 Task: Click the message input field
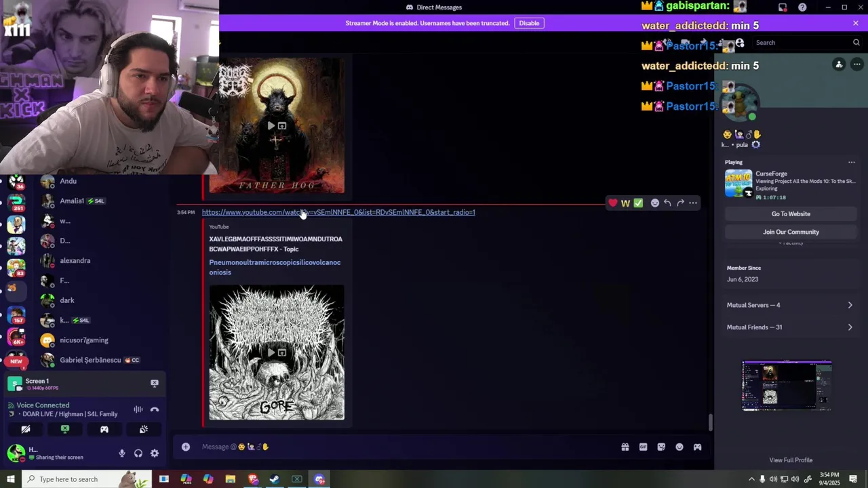[407, 447]
